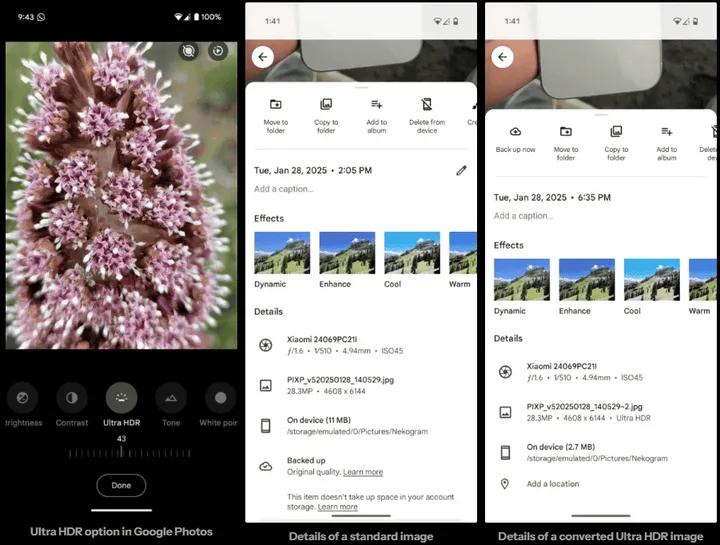Click Add a caption field under 6:35 PM date

coord(523,216)
